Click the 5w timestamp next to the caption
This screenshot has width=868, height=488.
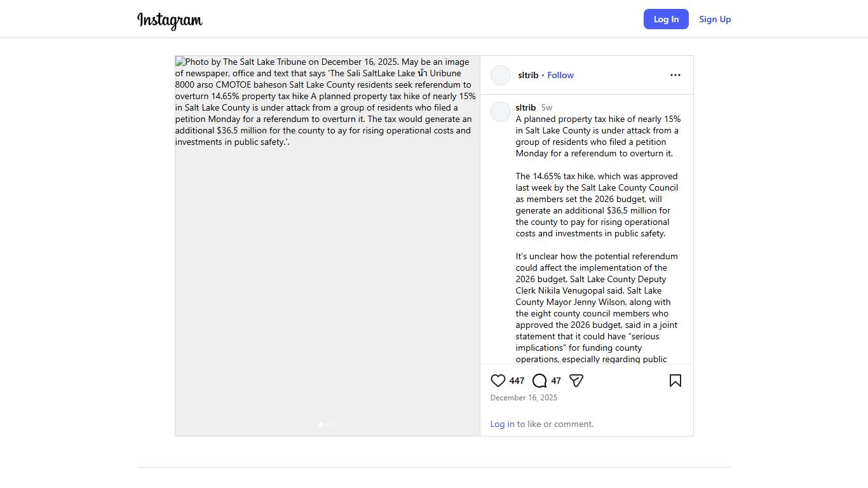point(546,107)
